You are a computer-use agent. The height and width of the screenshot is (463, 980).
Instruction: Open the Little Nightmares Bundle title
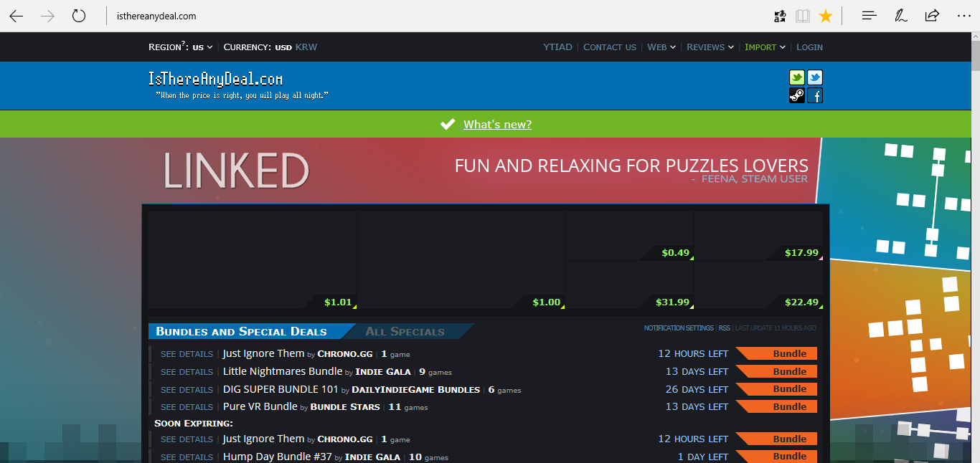click(283, 371)
